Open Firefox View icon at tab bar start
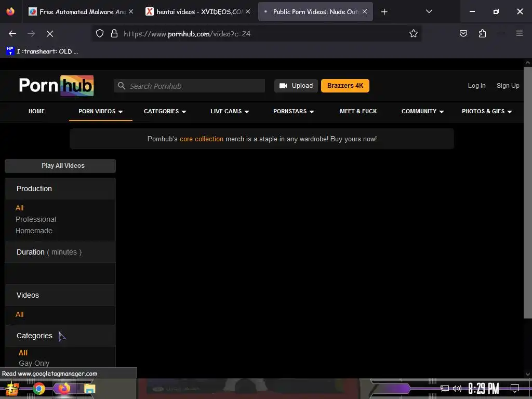This screenshot has width=532, height=399. [x=10, y=11]
